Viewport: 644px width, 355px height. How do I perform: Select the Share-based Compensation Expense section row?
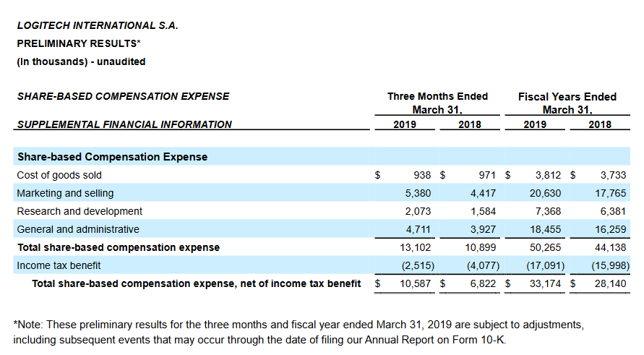[x=322, y=157]
